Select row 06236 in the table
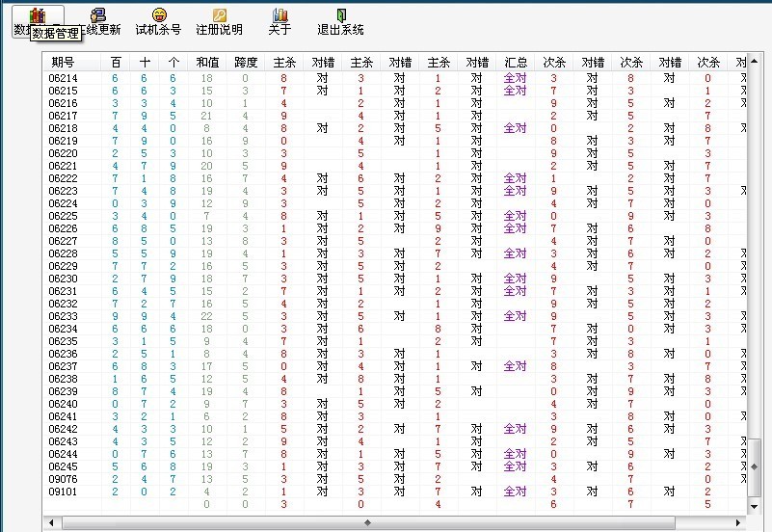Screen dimensions: 772x532 tap(395, 354)
